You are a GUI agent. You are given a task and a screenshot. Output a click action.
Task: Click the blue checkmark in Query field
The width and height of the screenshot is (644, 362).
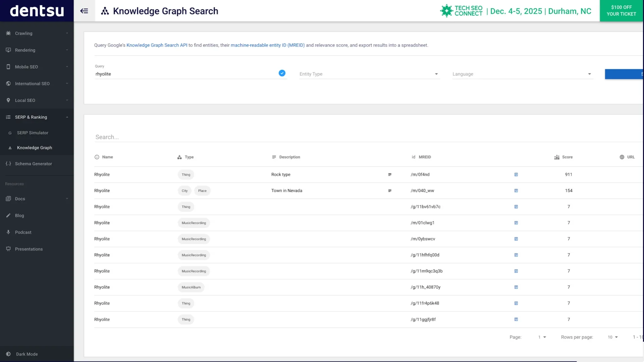click(282, 73)
